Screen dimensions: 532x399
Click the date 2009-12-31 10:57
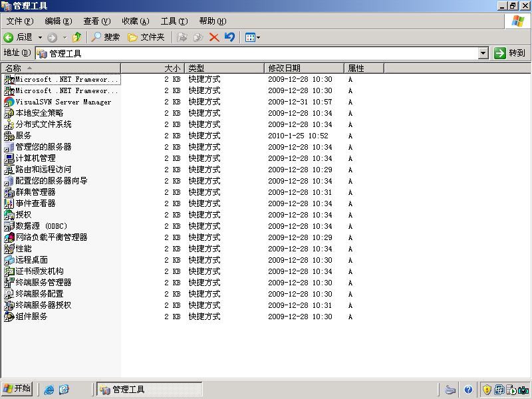click(x=300, y=102)
